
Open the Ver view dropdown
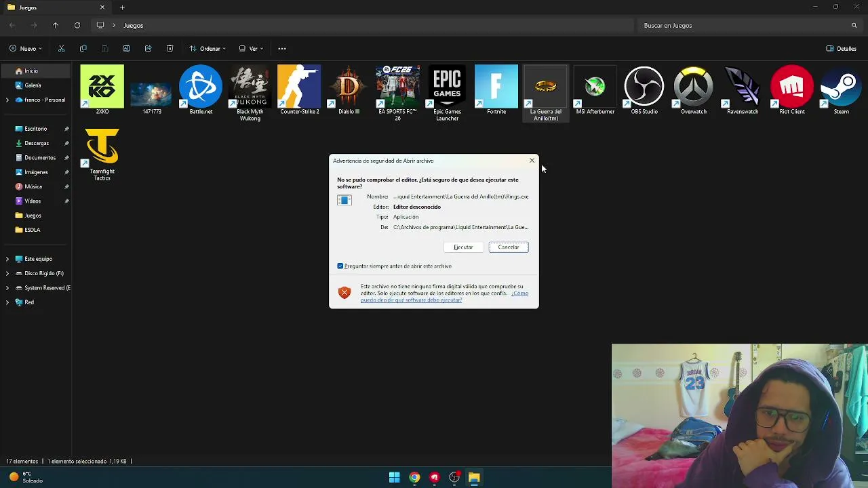click(251, 49)
